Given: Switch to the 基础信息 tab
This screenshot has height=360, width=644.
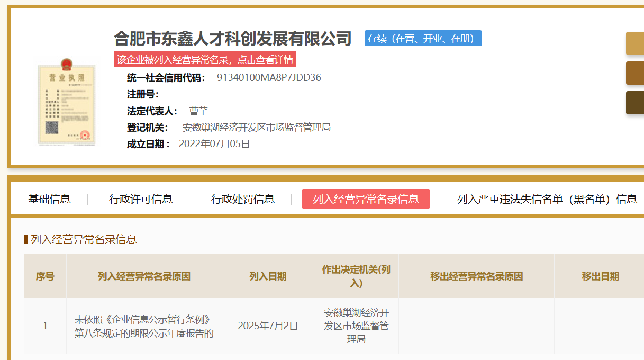Looking at the screenshot, I should click(49, 199).
